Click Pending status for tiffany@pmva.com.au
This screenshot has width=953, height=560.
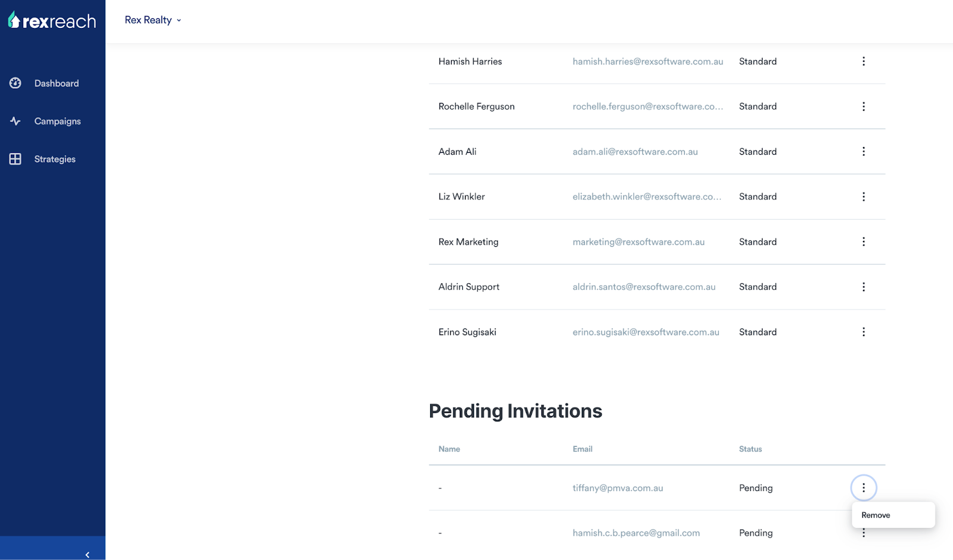[756, 488]
